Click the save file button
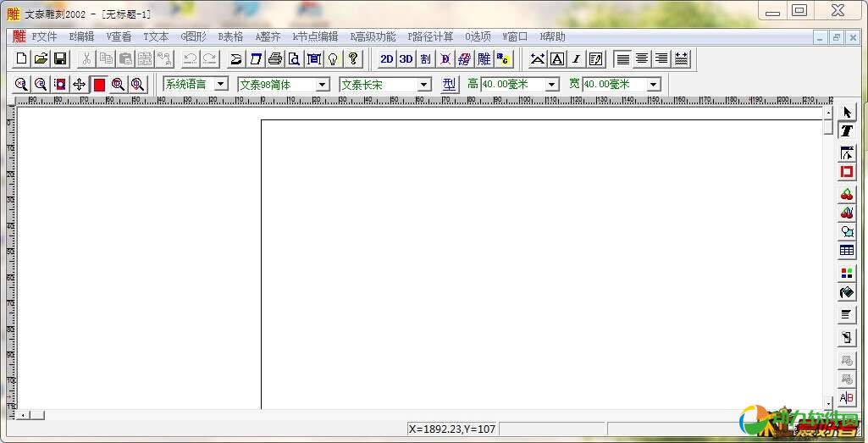This screenshot has height=443, width=868. click(60, 58)
